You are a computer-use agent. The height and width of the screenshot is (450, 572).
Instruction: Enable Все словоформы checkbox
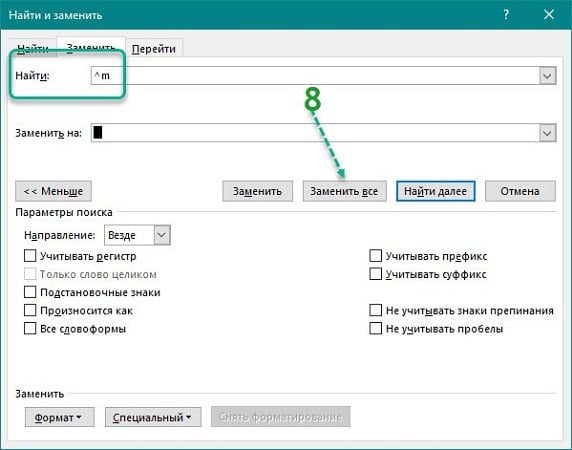pos(30,329)
